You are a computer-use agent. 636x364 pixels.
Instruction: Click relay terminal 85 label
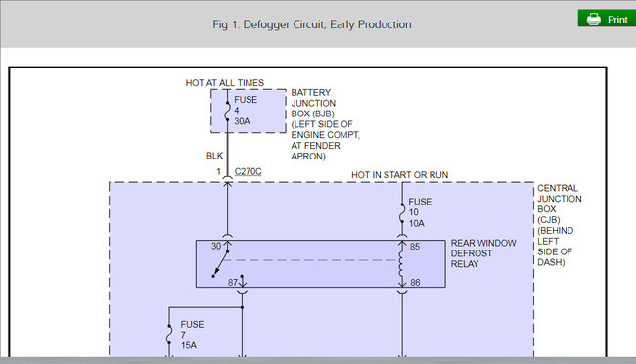[415, 247]
